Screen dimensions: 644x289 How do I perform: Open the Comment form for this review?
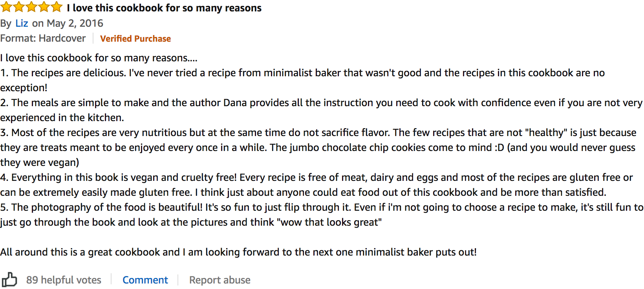145,280
